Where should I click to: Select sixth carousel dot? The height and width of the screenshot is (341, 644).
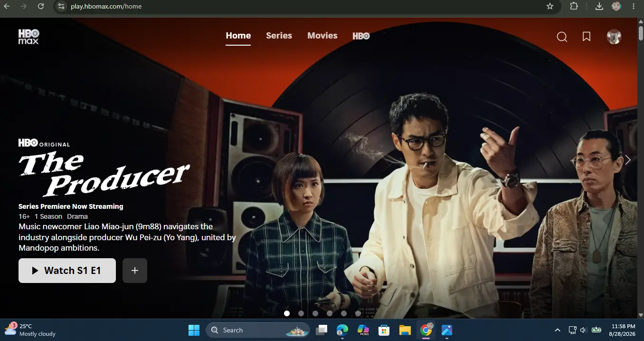(x=358, y=313)
